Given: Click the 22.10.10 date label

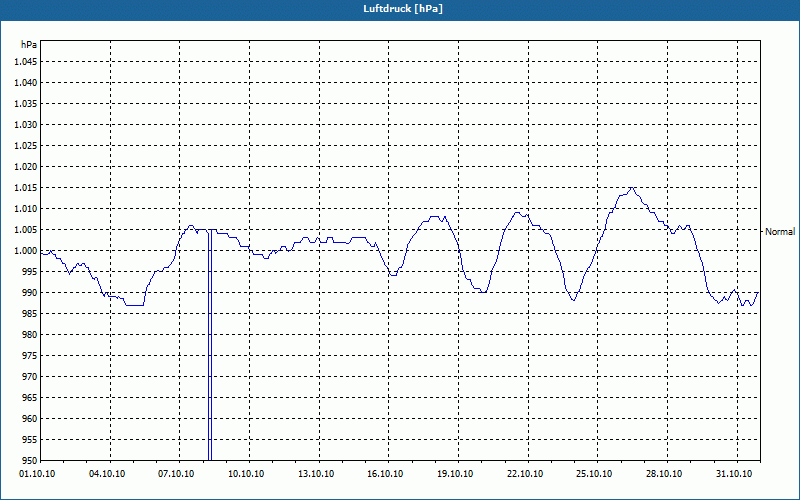Looking at the screenshot, I should click(525, 474).
